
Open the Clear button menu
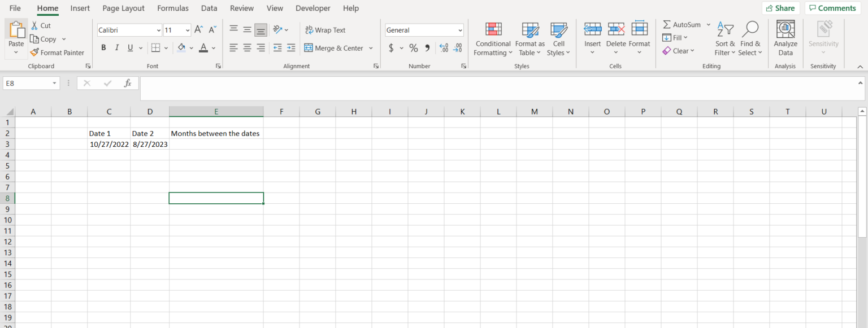679,51
